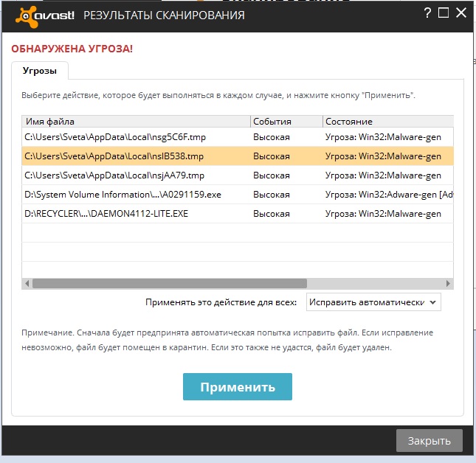Close window with the X icon
This screenshot has height=463, width=476.
pyautogui.click(x=461, y=13)
